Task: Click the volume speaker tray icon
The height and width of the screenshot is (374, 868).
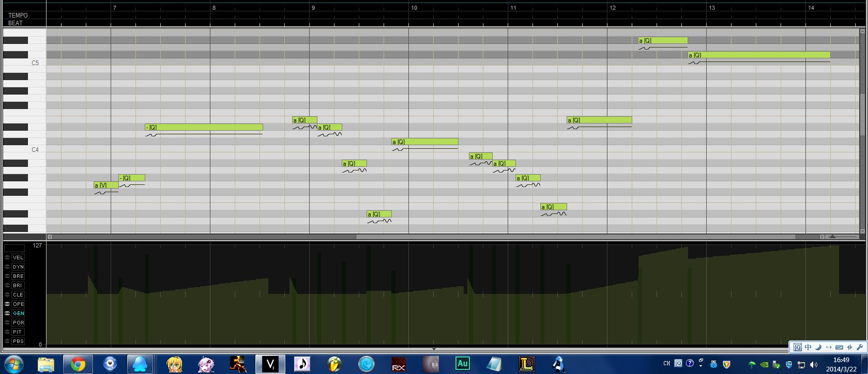Action: [x=814, y=365]
